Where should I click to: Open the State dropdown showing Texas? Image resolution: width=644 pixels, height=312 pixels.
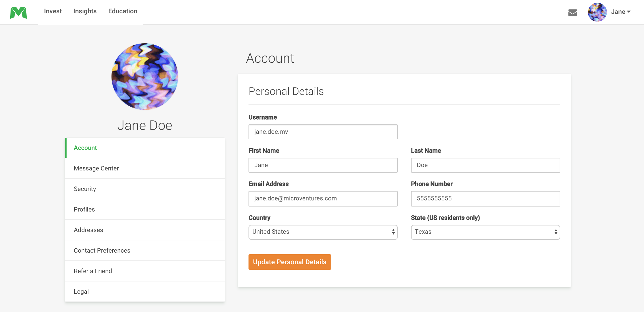[x=485, y=232]
